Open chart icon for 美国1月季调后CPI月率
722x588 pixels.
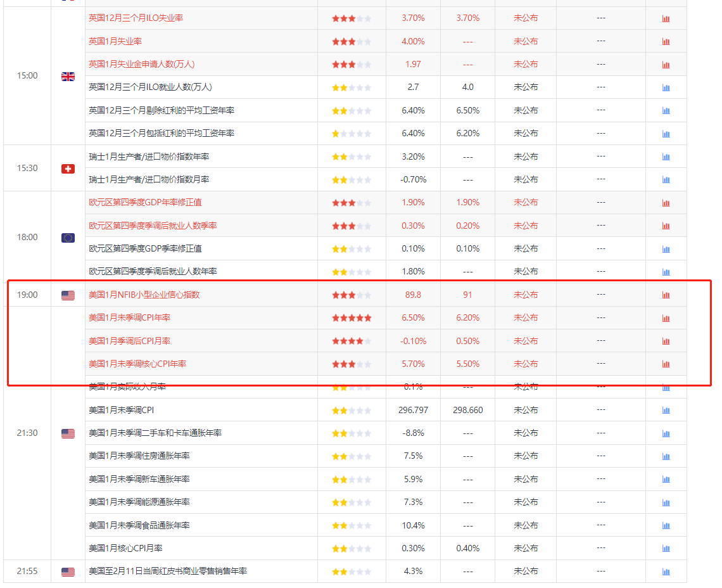click(666, 341)
